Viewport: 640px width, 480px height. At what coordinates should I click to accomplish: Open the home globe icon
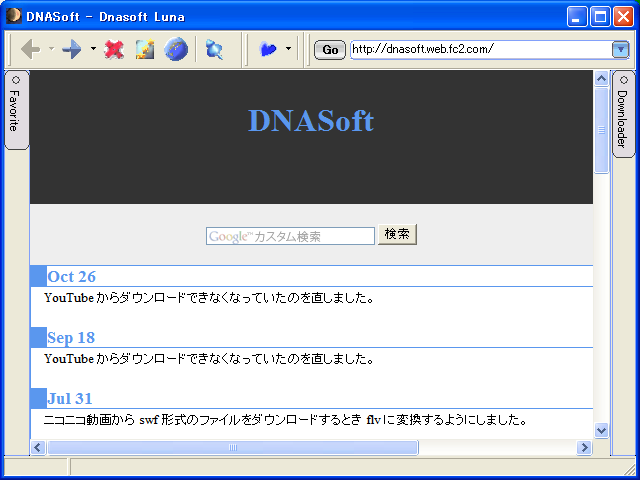click(176, 49)
